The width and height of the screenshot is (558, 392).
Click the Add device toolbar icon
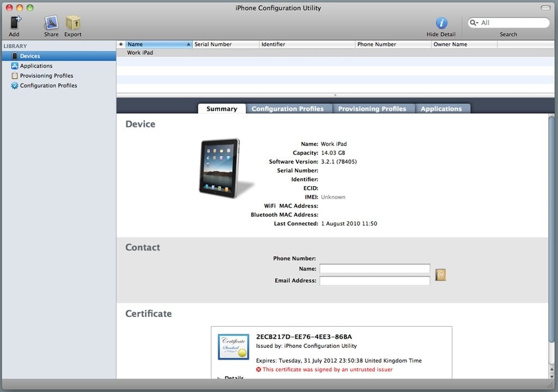tap(15, 22)
